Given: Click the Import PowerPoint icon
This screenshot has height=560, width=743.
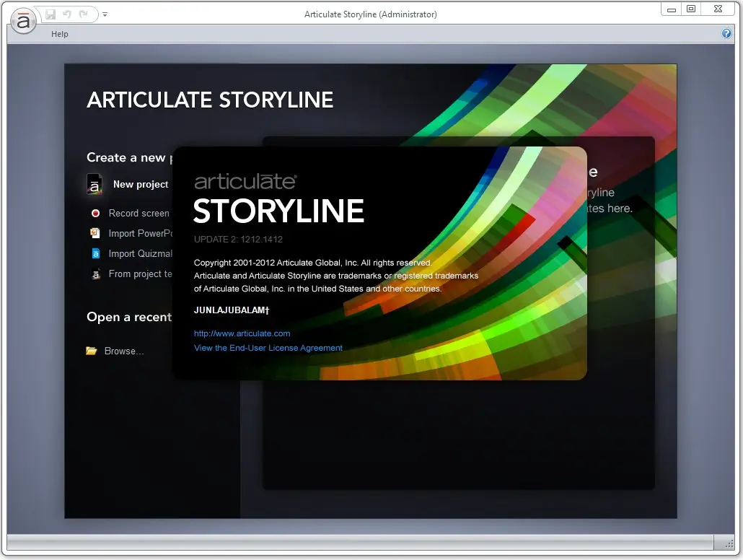Looking at the screenshot, I should point(95,233).
